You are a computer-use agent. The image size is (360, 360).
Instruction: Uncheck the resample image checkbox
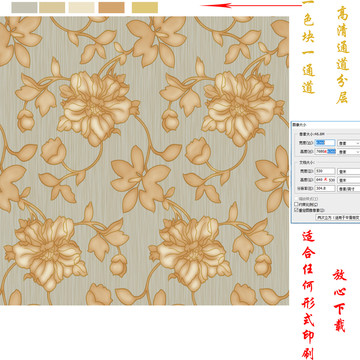(x=296, y=210)
